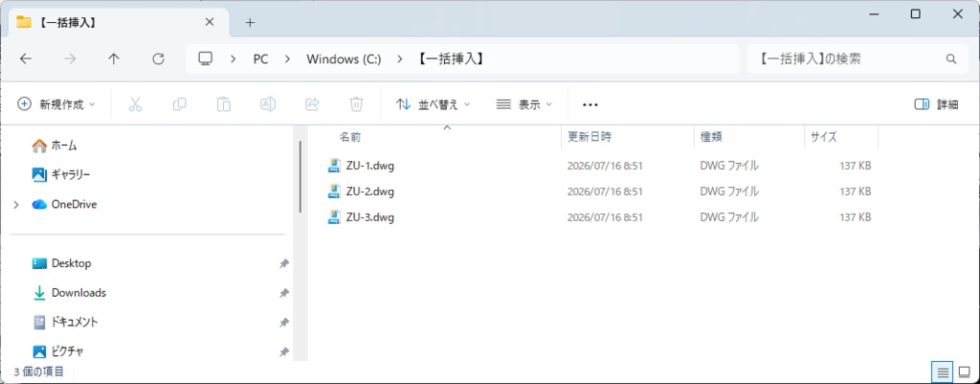This screenshot has height=384, width=980.
Task: Click 137 KB size of ZU-2.dwg
Action: [x=855, y=192]
